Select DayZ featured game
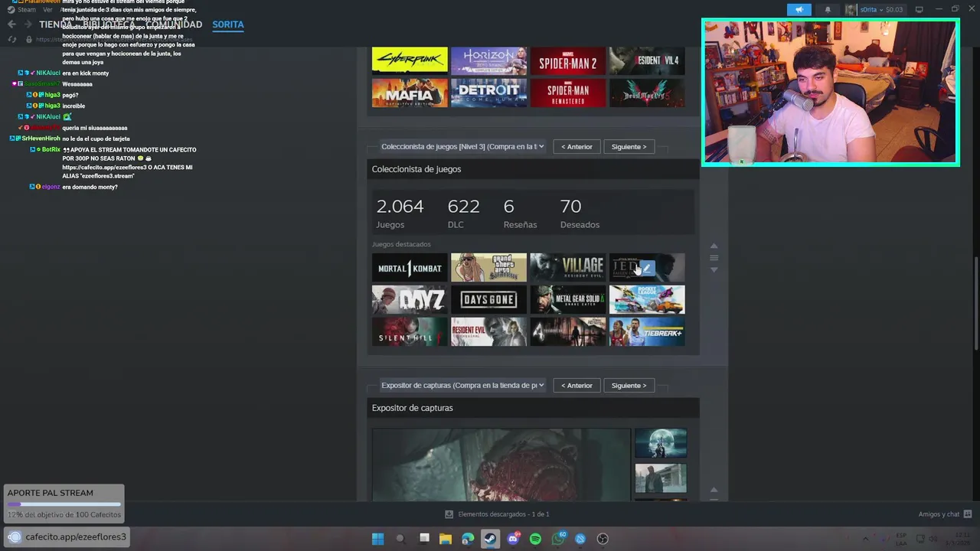Image resolution: width=980 pixels, height=551 pixels. [410, 300]
